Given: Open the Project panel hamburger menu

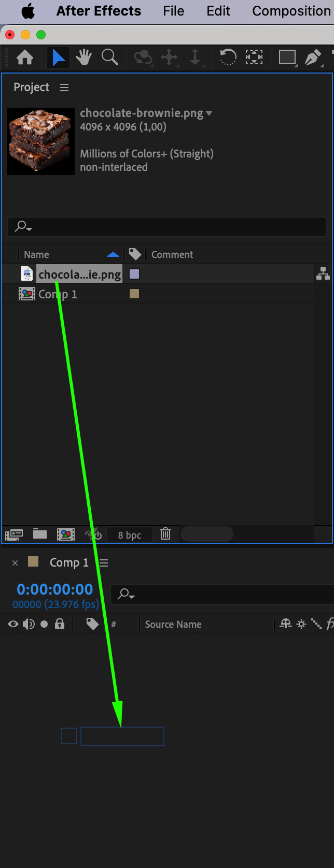Looking at the screenshot, I should [x=64, y=88].
